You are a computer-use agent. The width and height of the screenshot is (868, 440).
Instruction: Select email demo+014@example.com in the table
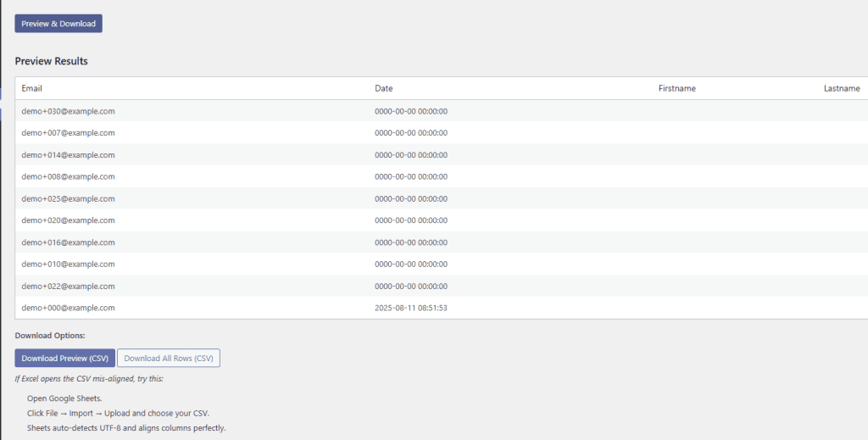pyautogui.click(x=68, y=155)
